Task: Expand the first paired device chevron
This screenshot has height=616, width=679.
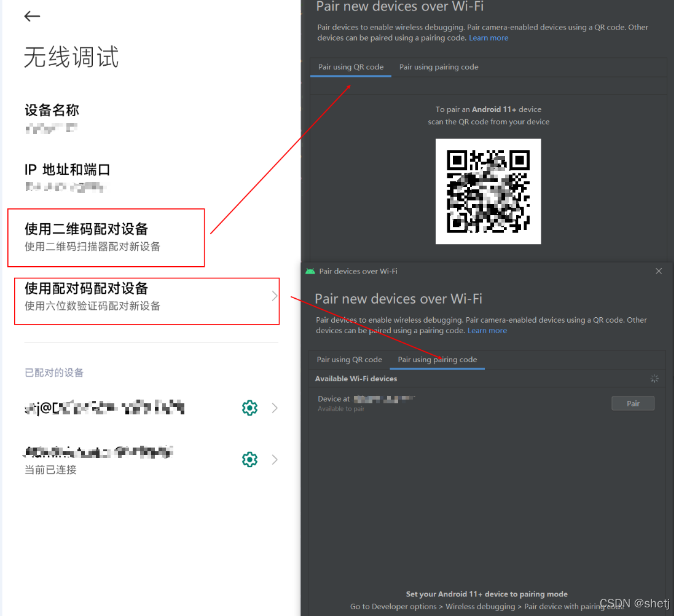Action: click(x=275, y=408)
